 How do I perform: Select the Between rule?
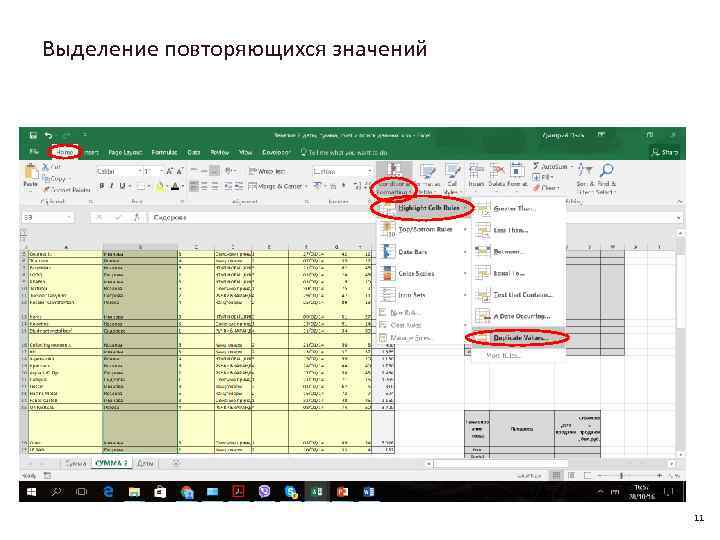point(518,251)
